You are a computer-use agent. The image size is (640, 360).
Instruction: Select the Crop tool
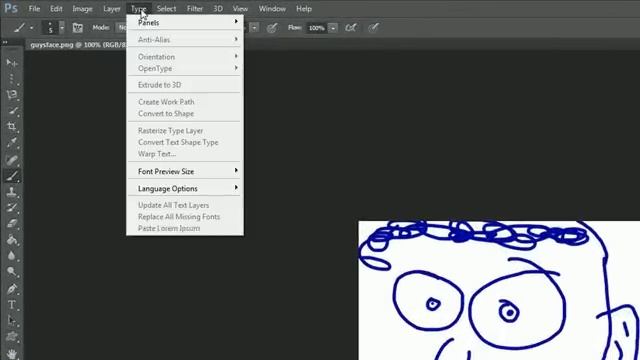click(12, 127)
